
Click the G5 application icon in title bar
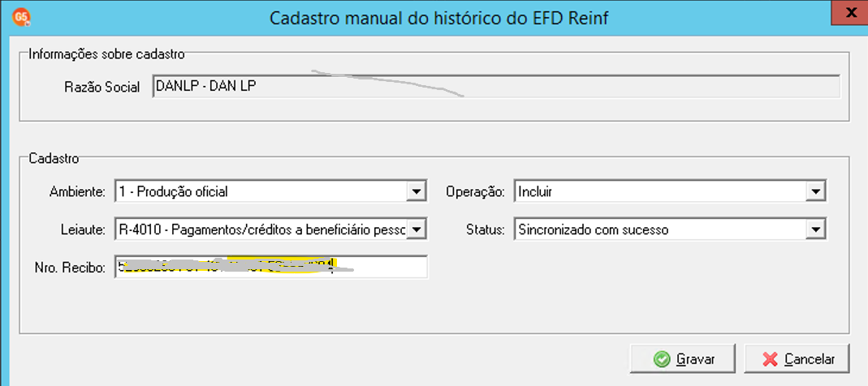point(20,17)
